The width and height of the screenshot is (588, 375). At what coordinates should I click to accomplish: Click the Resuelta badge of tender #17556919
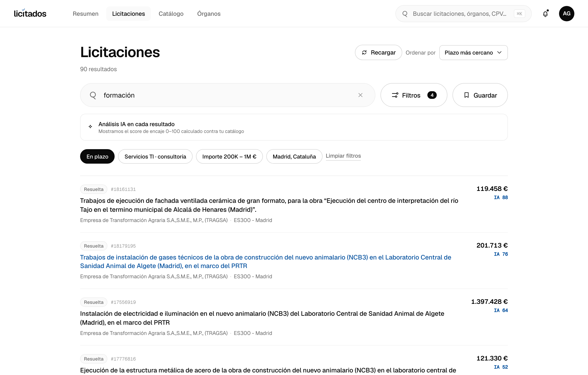click(x=94, y=302)
